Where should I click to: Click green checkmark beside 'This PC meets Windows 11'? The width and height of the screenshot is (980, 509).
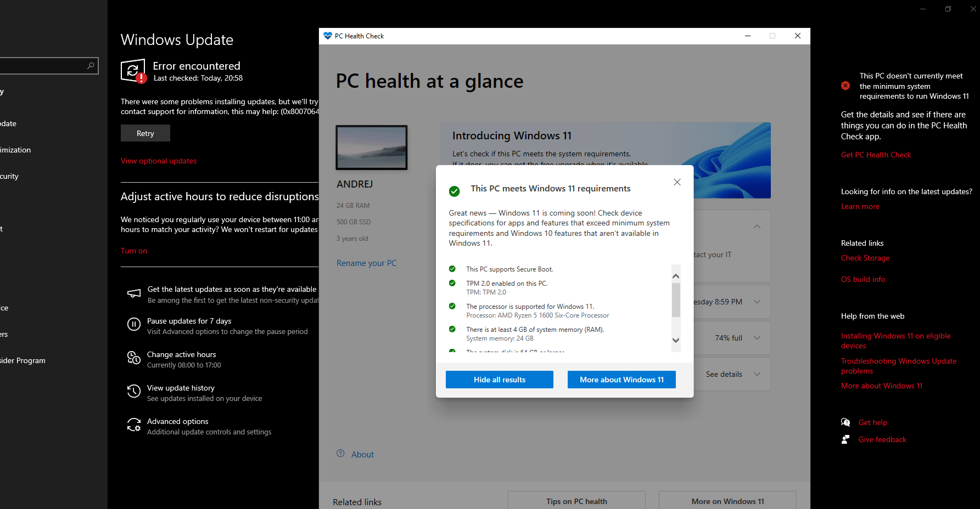[454, 191]
